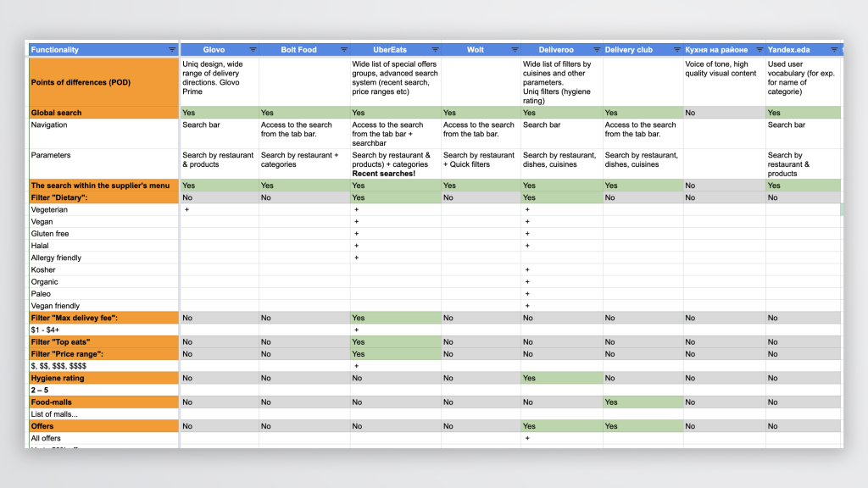Open filter dropdown on Кухня на районе column
868x488 pixels.
[759, 50]
